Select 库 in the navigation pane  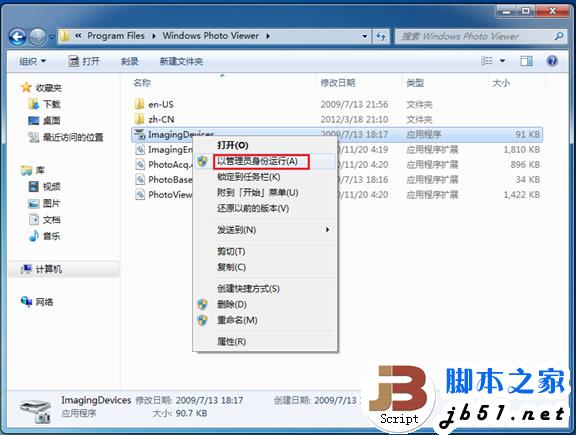[40, 170]
